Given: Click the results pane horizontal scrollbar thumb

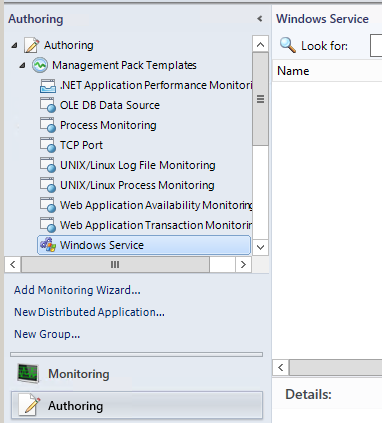Looking at the screenshot, I should [x=336, y=368].
